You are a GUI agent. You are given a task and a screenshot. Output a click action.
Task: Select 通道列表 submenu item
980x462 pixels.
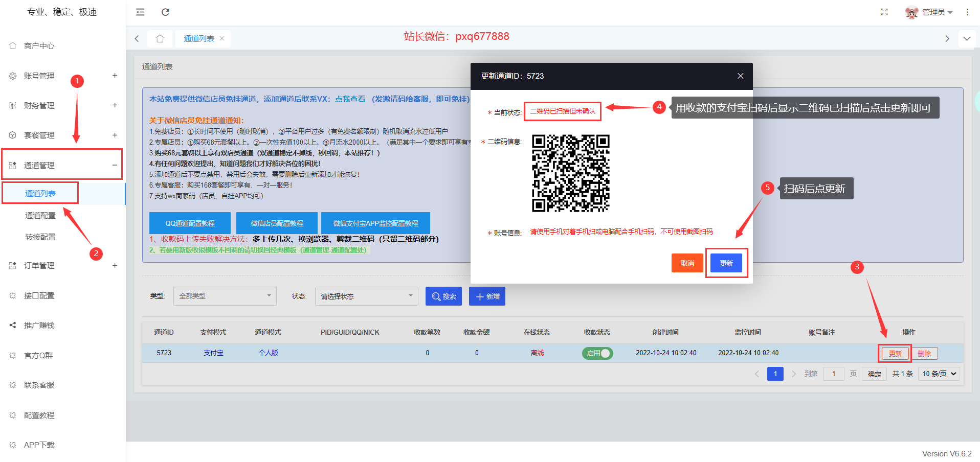click(x=40, y=193)
